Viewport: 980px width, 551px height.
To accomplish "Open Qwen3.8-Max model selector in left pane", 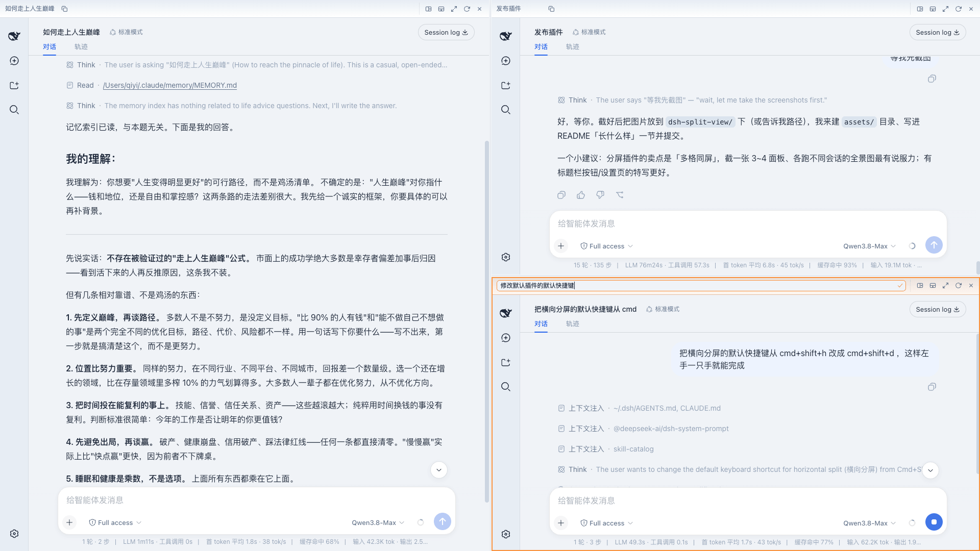I will point(378,522).
